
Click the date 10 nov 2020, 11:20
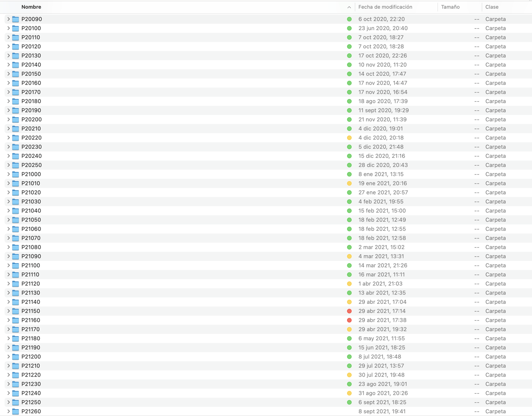pos(382,65)
